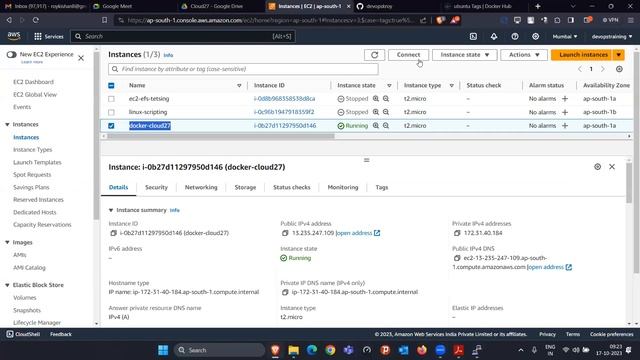Toggle the select-all instances checkbox

[x=111, y=85]
